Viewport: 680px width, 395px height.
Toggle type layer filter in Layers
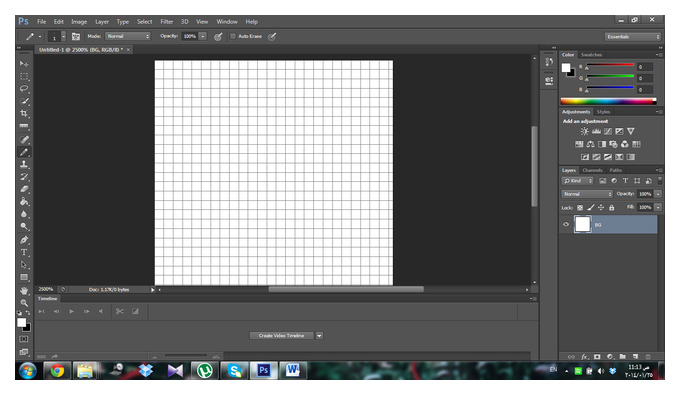click(625, 181)
